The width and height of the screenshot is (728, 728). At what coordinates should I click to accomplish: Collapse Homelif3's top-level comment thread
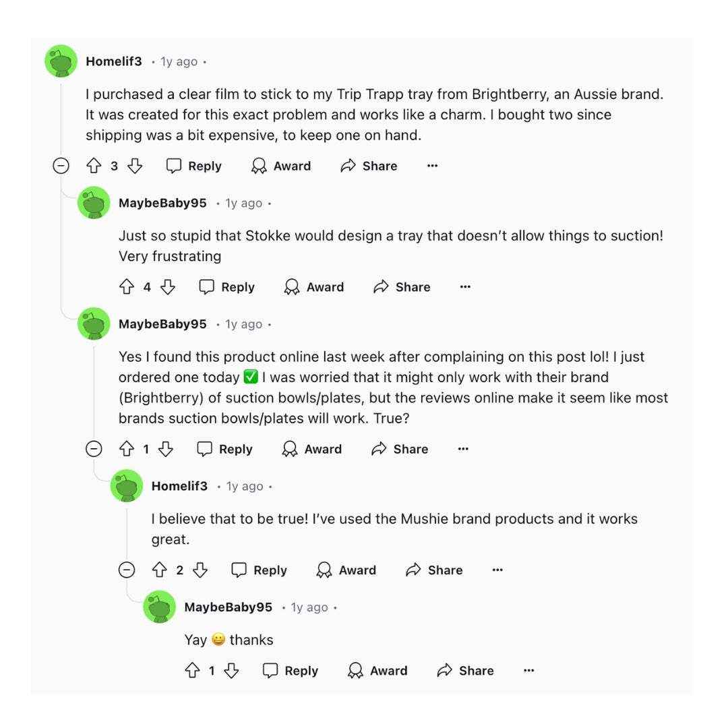coord(61,166)
